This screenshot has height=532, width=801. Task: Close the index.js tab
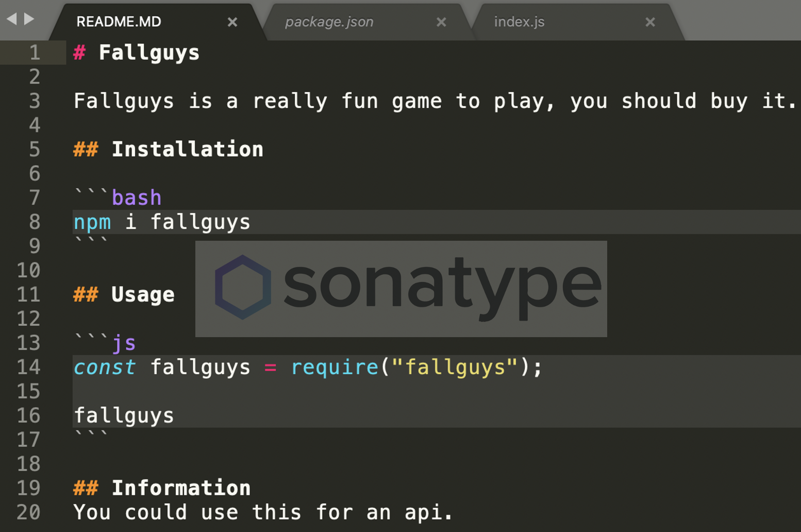pyautogui.click(x=650, y=22)
